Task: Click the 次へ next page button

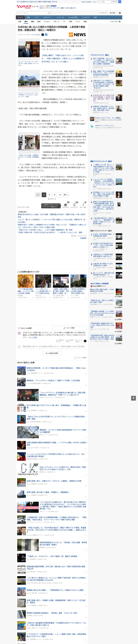Action: [x=66, y=194]
